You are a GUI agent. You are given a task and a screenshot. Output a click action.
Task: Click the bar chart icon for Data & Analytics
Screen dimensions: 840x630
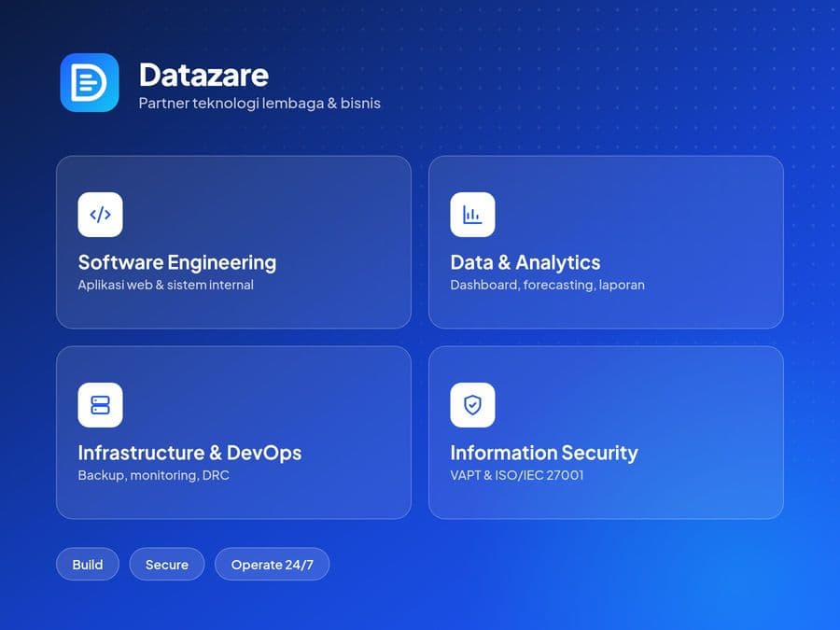pos(472,215)
